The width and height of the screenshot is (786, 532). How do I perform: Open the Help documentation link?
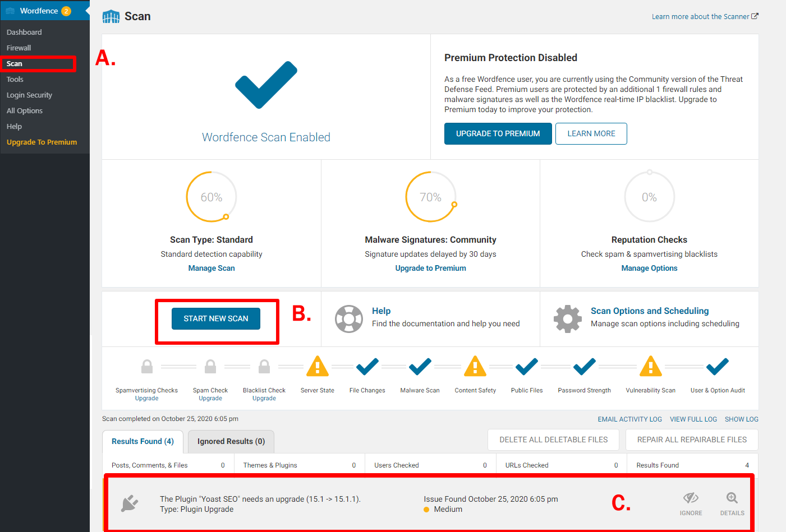[x=381, y=311]
